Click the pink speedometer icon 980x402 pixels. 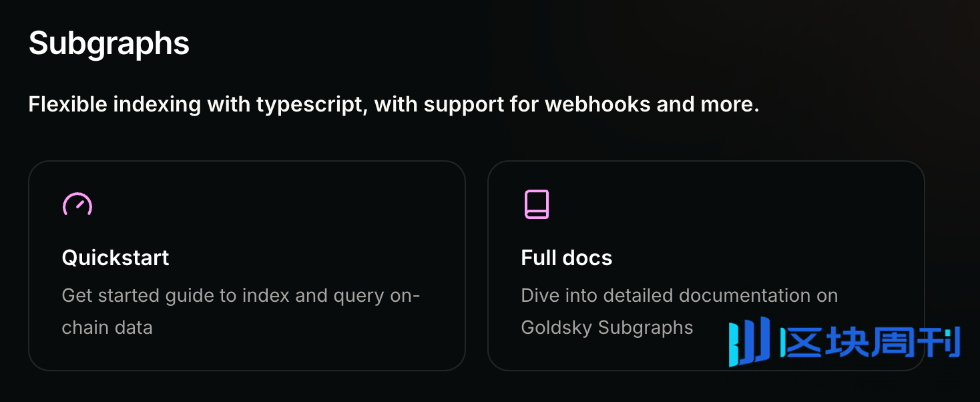tap(77, 204)
